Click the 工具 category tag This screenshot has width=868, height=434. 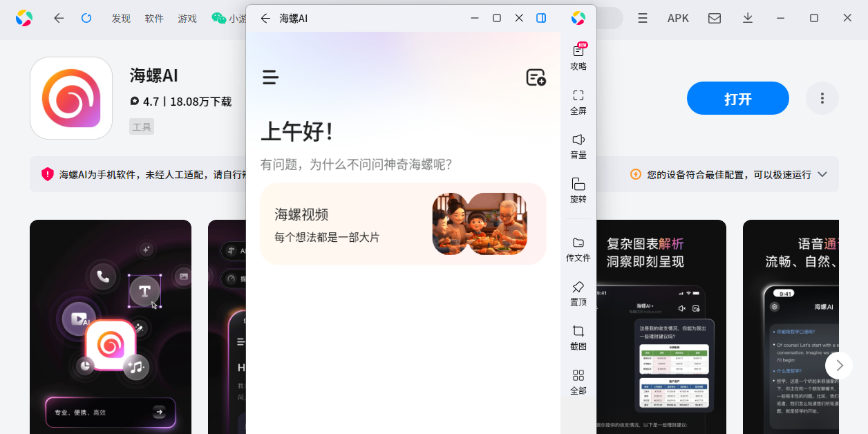click(142, 126)
